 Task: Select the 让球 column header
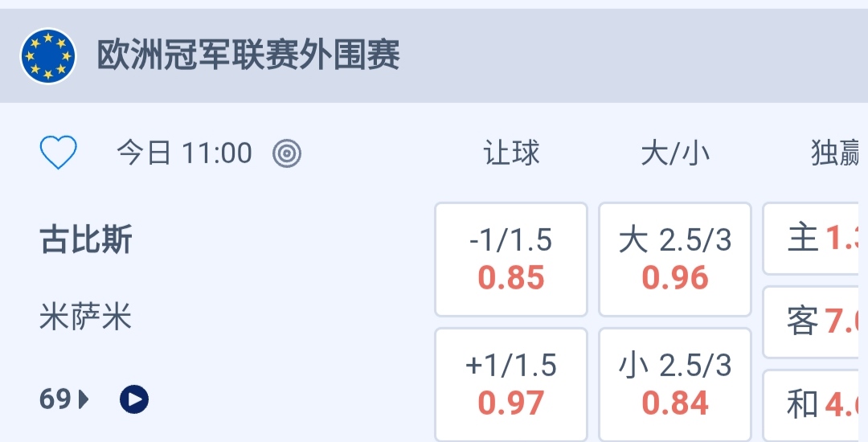click(x=511, y=153)
